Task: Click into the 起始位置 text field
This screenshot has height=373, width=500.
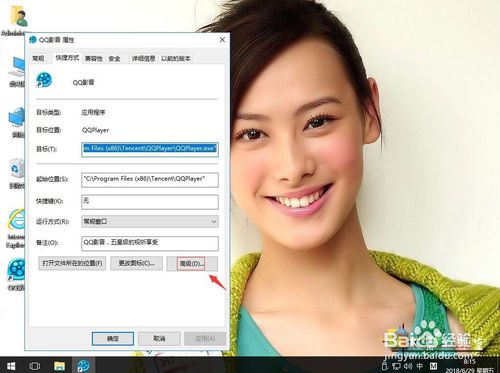Action: [x=150, y=180]
